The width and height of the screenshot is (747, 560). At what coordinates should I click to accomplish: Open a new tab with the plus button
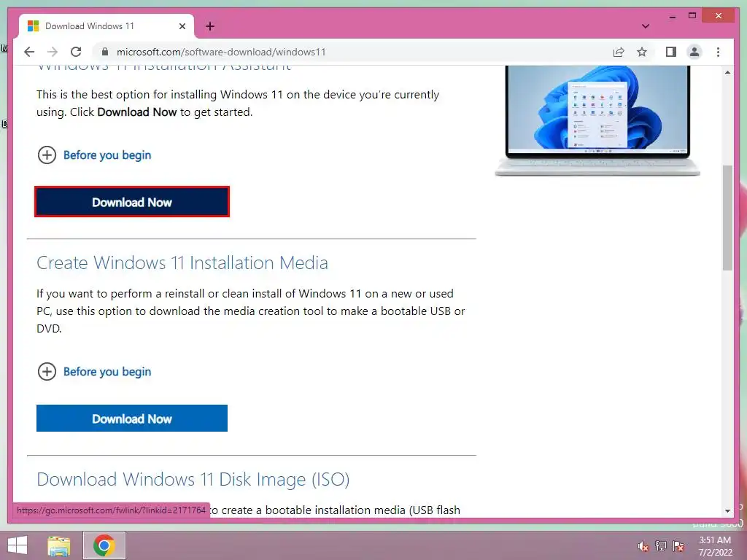click(x=210, y=27)
